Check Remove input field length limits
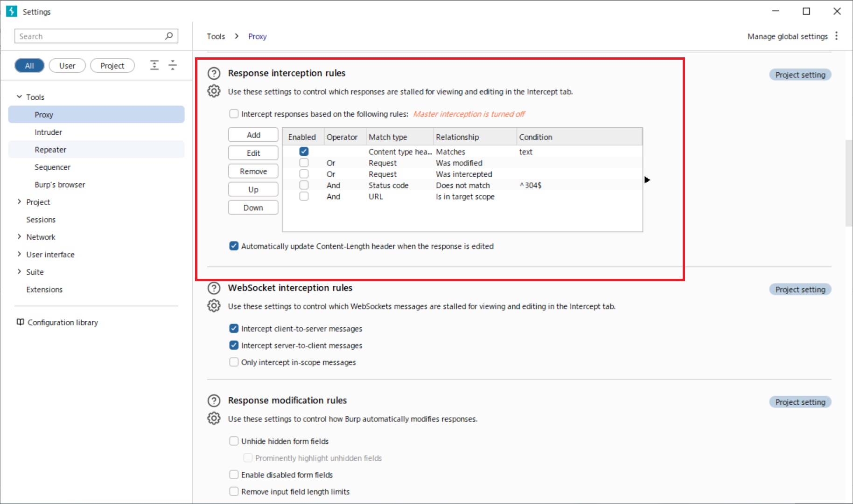The image size is (853, 504). [x=234, y=491]
